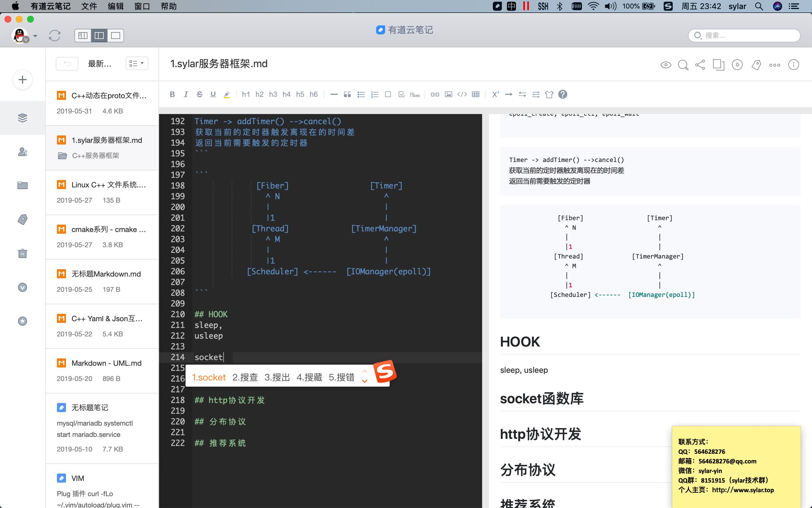Insert a checked task checkbox
This screenshot has width=812, height=508.
pyautogui.click(x=401, y=95)
